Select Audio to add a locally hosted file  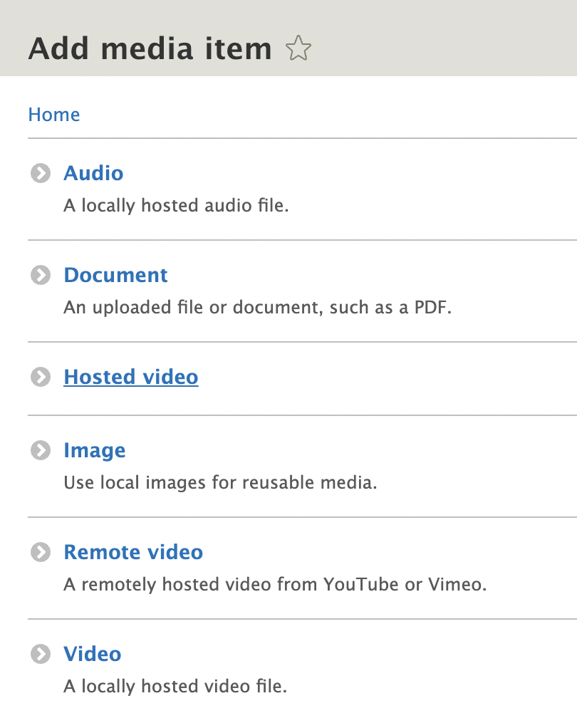point(93,173)
